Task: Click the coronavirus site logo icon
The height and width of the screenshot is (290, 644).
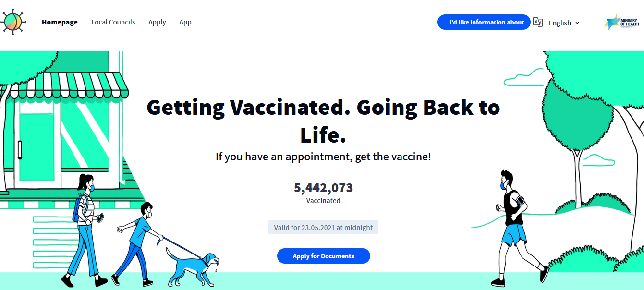Action: point(13,22)
